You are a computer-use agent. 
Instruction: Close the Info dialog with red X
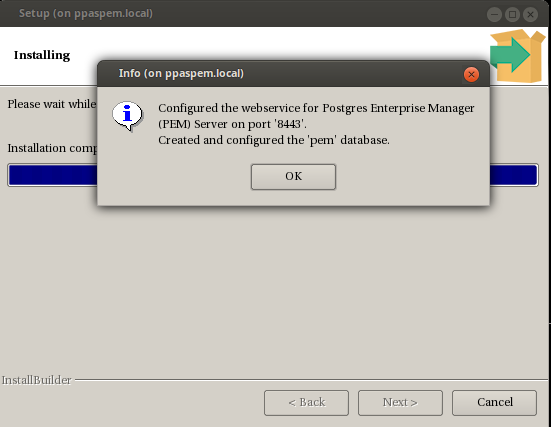(x=471, y=75)
